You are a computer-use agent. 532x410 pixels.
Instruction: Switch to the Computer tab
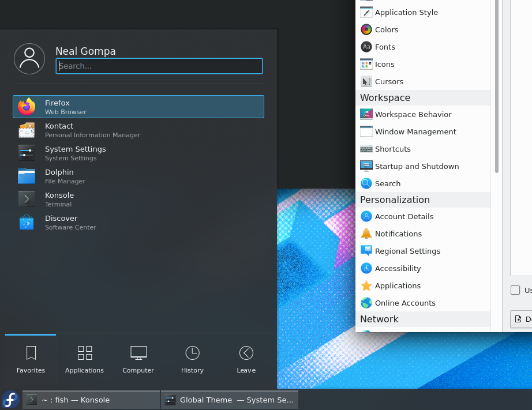tap(138, 359)
